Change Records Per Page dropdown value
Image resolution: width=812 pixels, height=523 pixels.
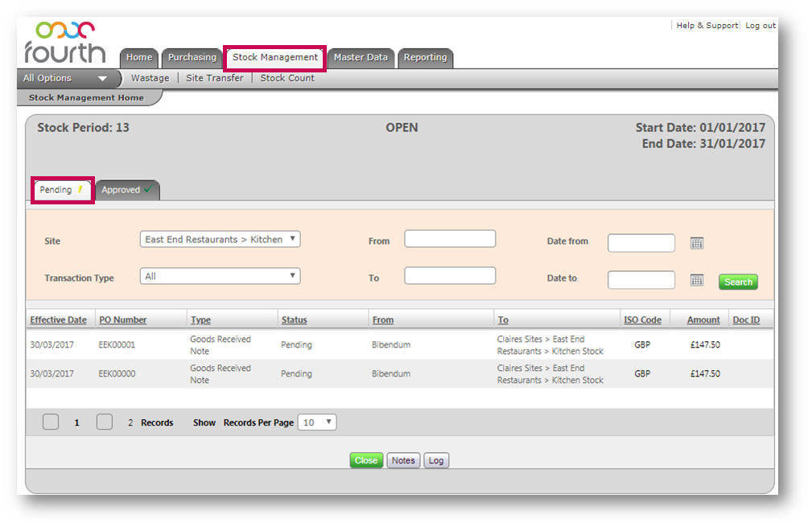point(316,422)
